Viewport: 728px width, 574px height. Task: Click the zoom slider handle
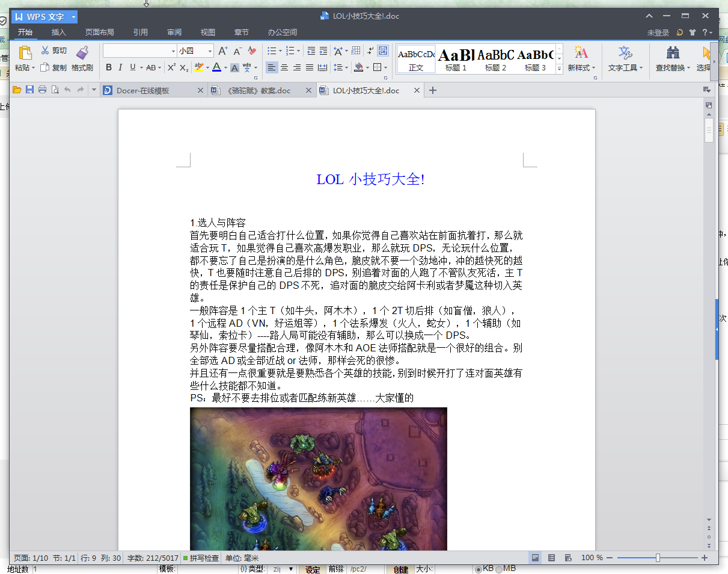pos(658,558)
